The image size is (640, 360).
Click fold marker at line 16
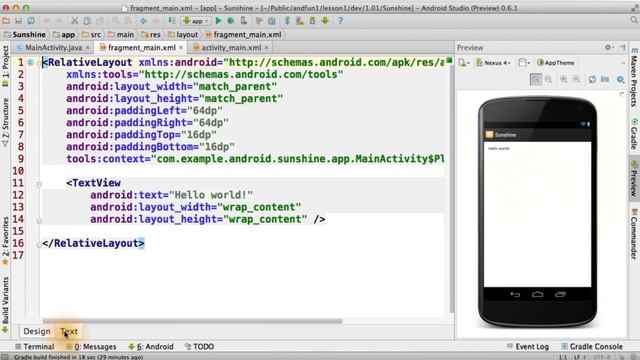pyautogui.click(x=39, y=244)
